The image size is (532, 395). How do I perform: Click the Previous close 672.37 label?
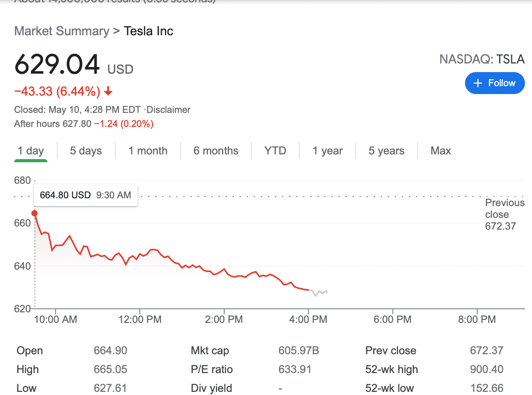point(504,214)
